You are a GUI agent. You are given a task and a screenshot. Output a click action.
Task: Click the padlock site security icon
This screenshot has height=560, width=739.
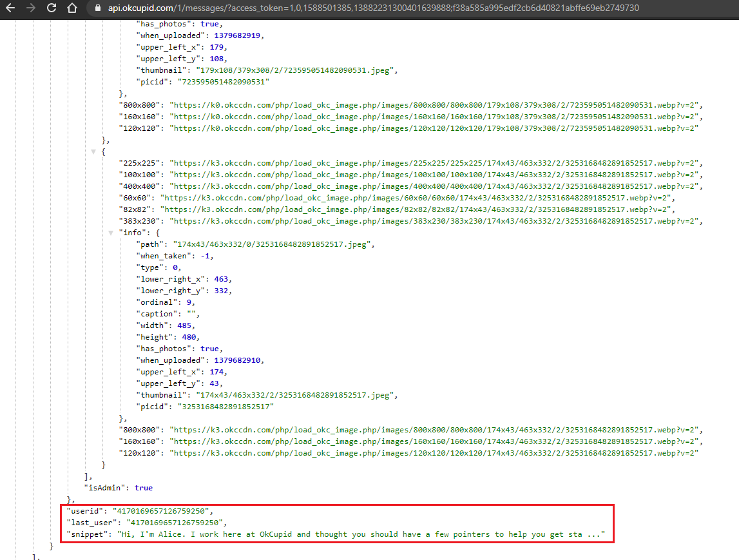97,8
